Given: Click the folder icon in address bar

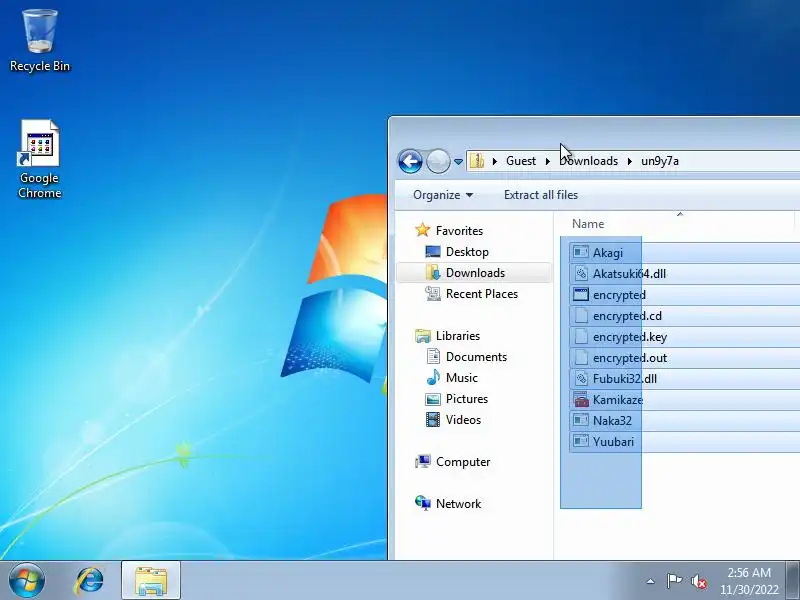Looking at the screenshot, I should (x=477, y=161).
